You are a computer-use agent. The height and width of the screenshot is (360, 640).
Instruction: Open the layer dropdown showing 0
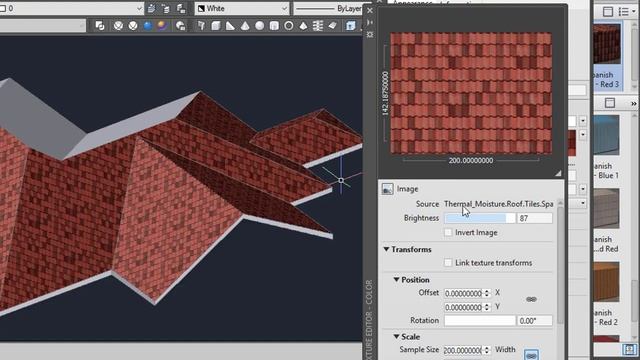point(139,8)
